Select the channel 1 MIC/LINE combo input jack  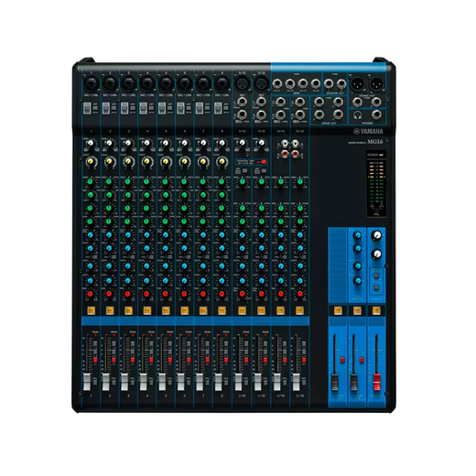(x=91, y=83)
